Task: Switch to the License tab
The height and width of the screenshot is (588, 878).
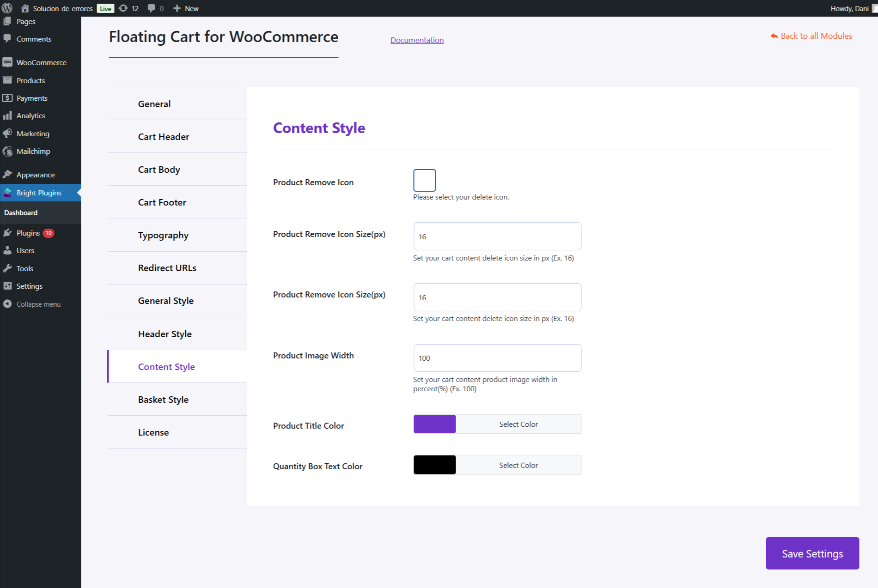Action: pyautogui.click(x=153, y=432)
